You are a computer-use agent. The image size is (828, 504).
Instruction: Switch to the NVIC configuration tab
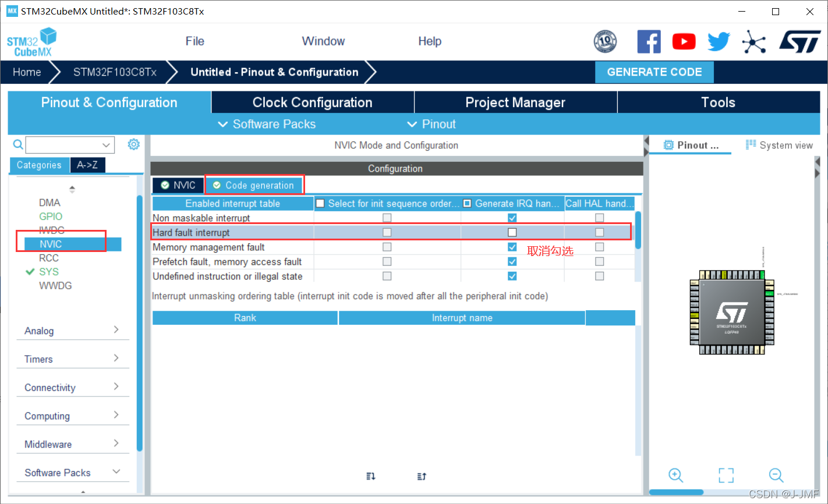click(x=178, y=185)
